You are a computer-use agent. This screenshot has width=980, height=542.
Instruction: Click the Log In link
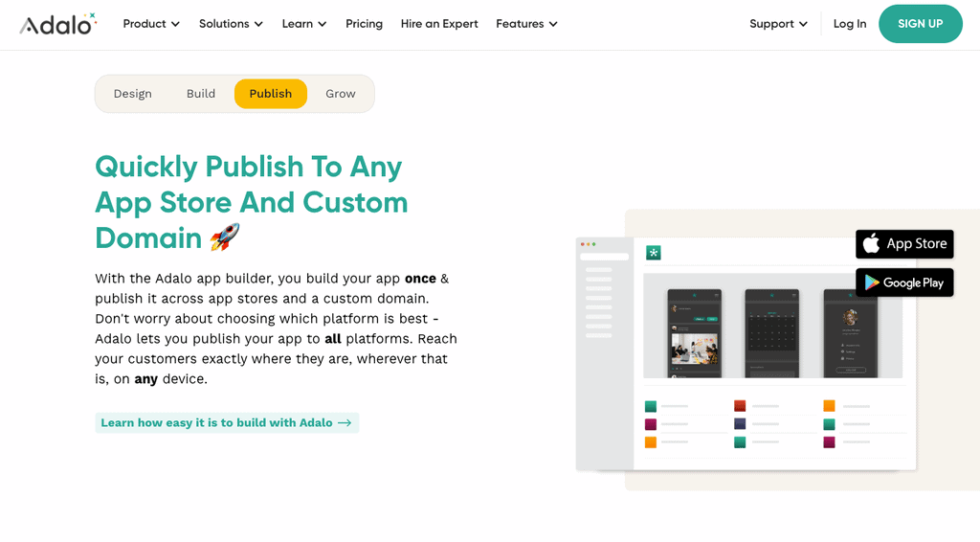point(850,24)
